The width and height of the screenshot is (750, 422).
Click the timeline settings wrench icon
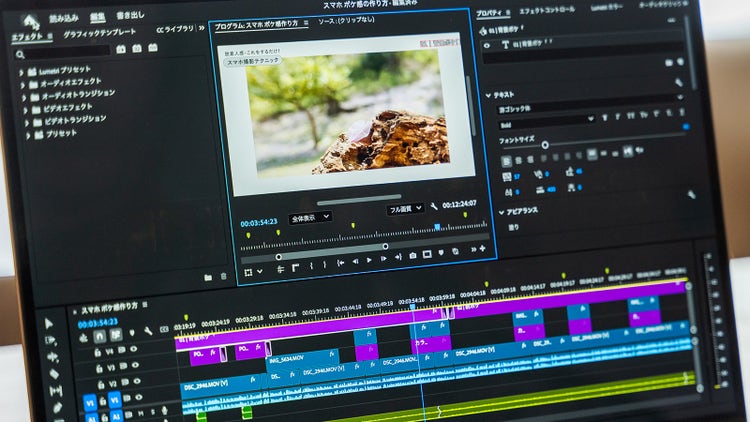coord(148,331)
